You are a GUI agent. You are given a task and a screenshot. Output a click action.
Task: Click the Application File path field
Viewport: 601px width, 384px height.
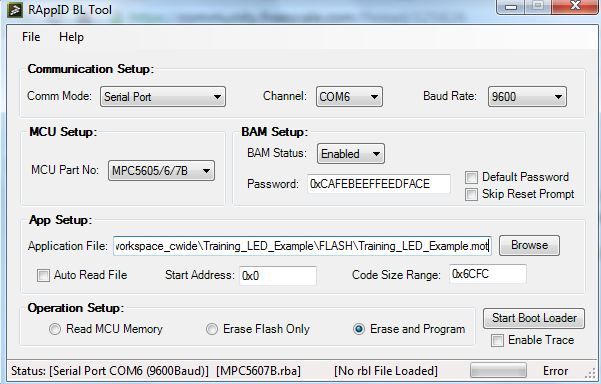pos(302,246)
